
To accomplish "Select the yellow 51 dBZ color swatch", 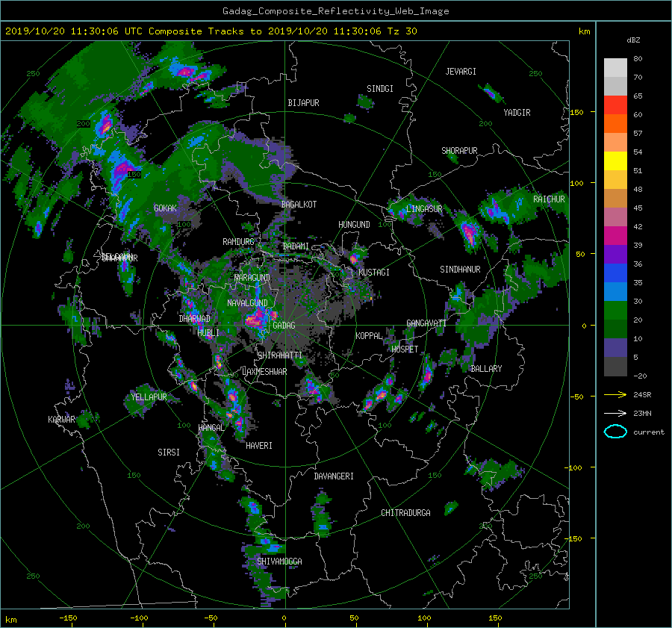I will (x=615, y=161).
